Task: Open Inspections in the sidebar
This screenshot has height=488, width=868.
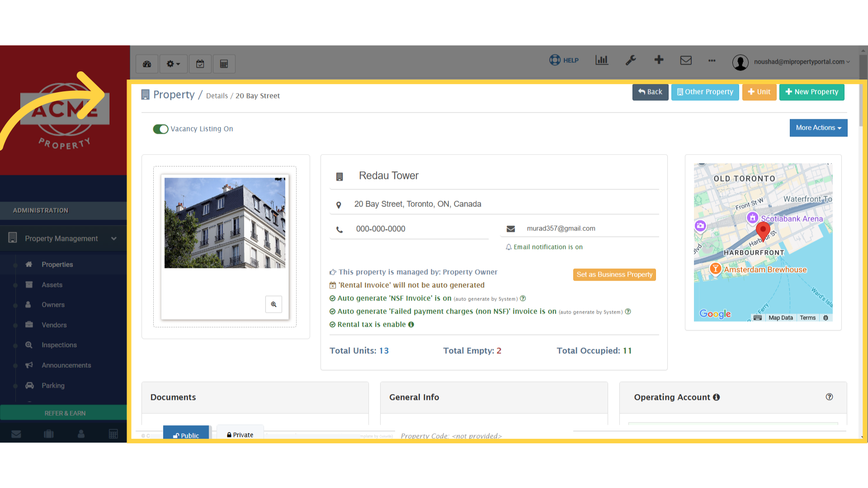Action: click(x=59, y=345)
